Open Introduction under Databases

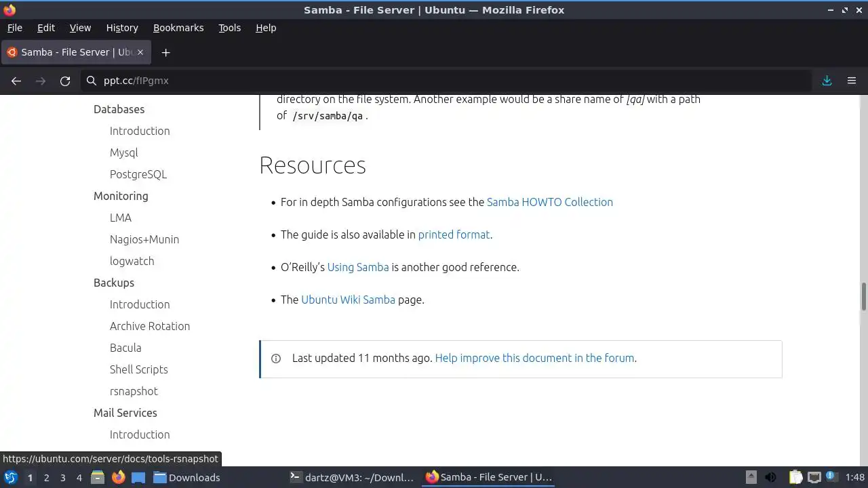click(140, 131)
